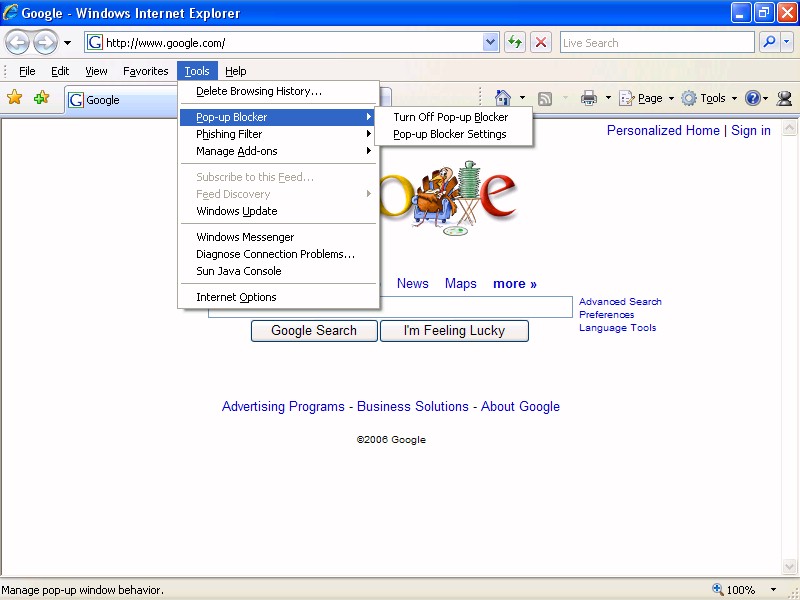Click the Home toolbar icon
Image resolution: width=800 pixels, height=600 pixels.
(x=503, y=98)
